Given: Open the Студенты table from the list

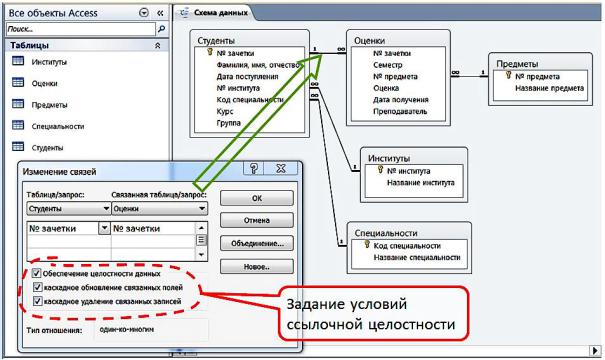Looking at the screenshot, I should [x=47, y=148].
